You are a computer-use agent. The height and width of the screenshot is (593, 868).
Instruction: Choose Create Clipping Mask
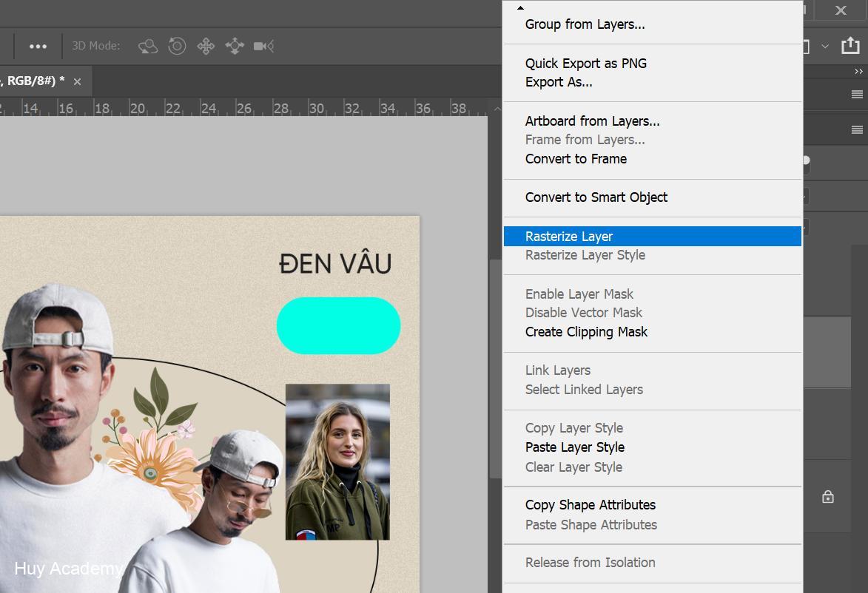[x=652, y=332]
